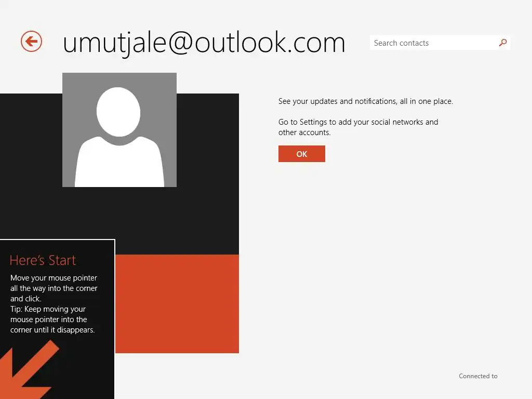Click the "Here's Start" tip heading
Screen dimensions: 532x399
[x=43, y=260]
